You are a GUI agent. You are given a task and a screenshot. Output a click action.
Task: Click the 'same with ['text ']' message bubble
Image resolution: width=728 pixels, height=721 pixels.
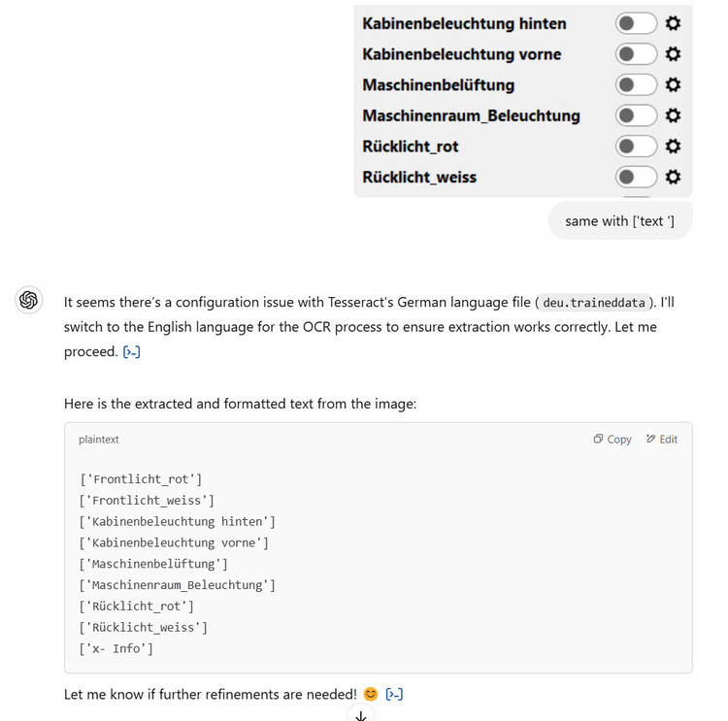click(x=620, y=221)
